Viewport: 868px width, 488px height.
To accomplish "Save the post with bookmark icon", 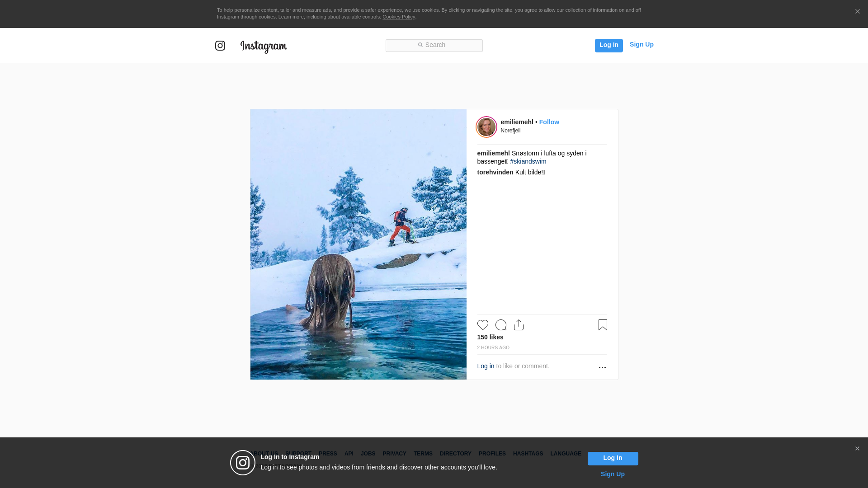I will click(x=603, y=325).
